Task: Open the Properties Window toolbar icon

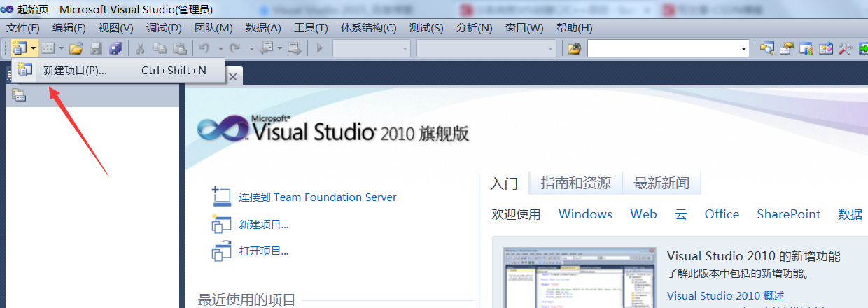Action: click(x=787, y=48)
